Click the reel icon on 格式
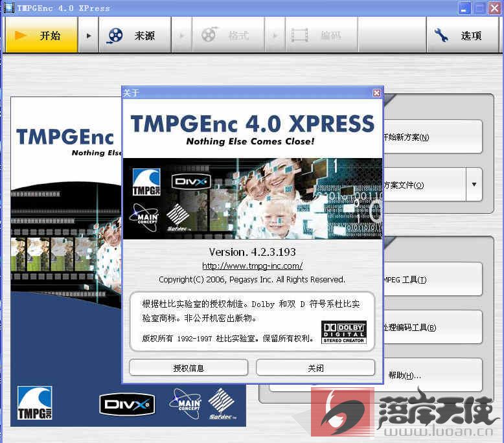504x443 pixels. (209, 34)
